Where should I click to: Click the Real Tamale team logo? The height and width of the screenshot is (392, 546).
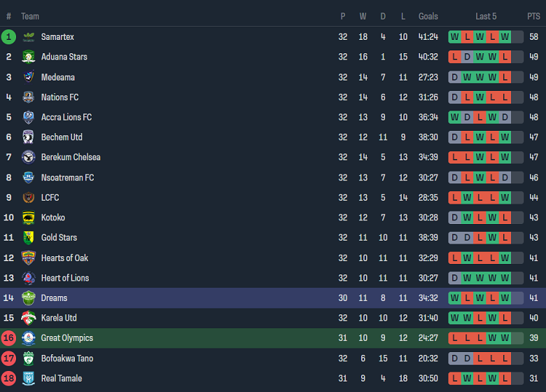tap(29, 379)
